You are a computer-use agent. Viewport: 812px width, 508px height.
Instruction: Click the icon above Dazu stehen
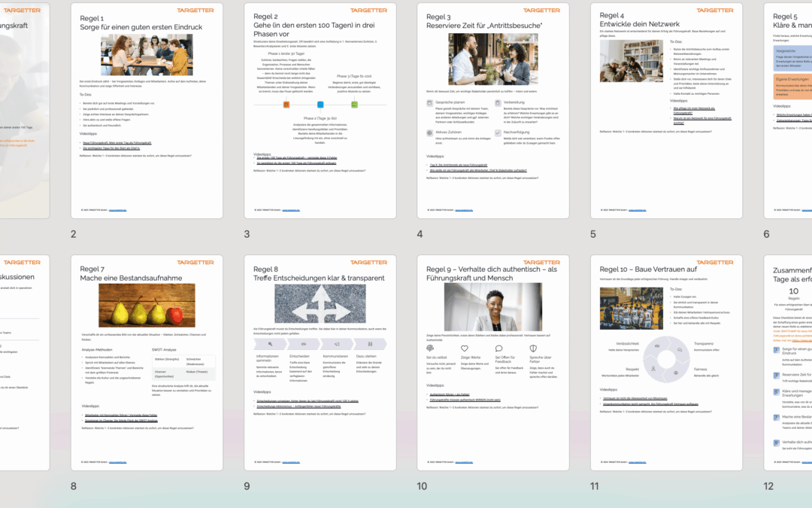tap(370, 344)
